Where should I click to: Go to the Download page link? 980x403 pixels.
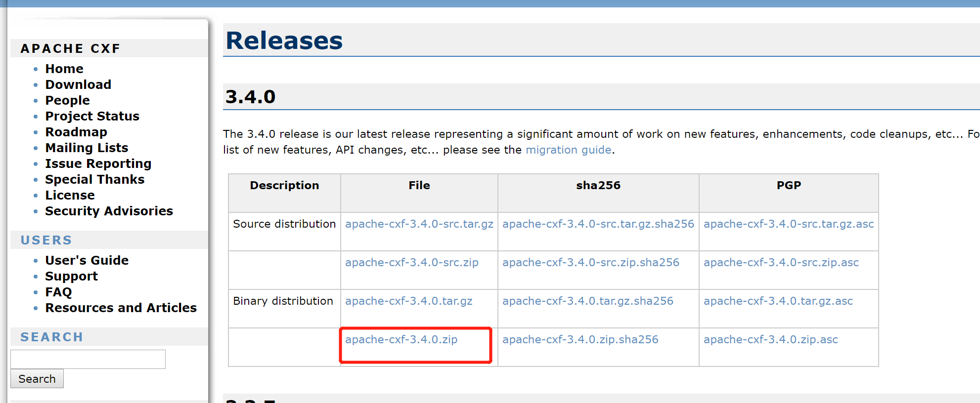[x=78, y=84]
